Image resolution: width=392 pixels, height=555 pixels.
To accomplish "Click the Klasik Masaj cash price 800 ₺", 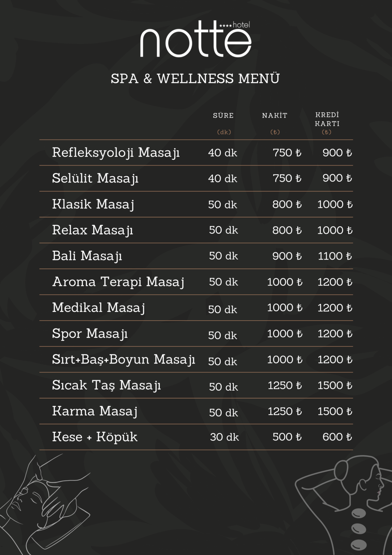I will click(x=287, y=205).
